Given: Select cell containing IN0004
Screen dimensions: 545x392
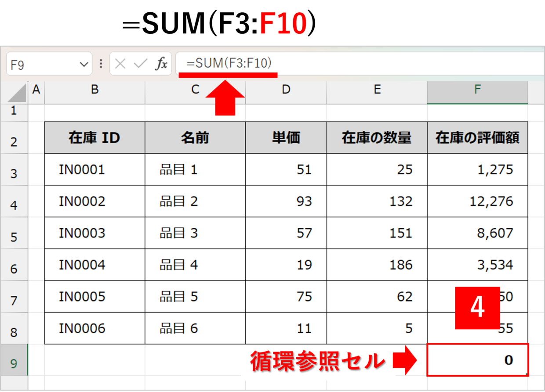Looking at the screenshot, I should click(94, 265).
